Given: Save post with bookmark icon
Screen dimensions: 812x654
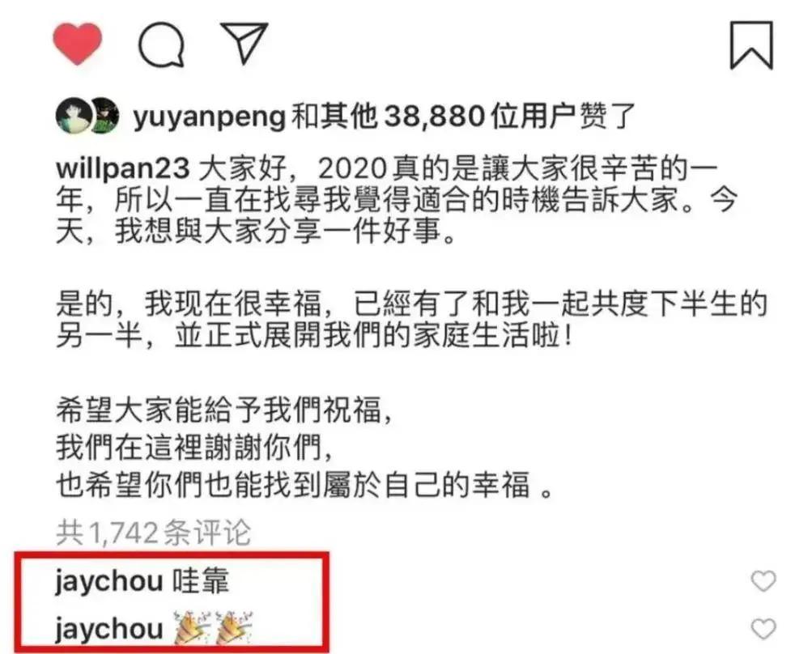Looking at the screenshot, I should coord(751,45).
